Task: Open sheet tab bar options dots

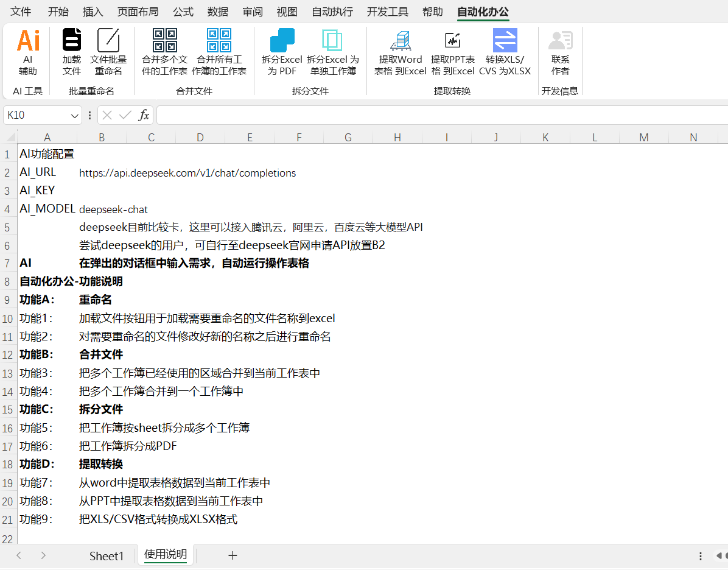Action: coord(700,555)
